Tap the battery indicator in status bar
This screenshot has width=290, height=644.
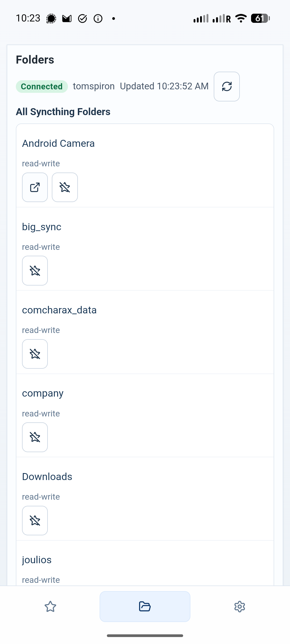[x=260, y=18]
